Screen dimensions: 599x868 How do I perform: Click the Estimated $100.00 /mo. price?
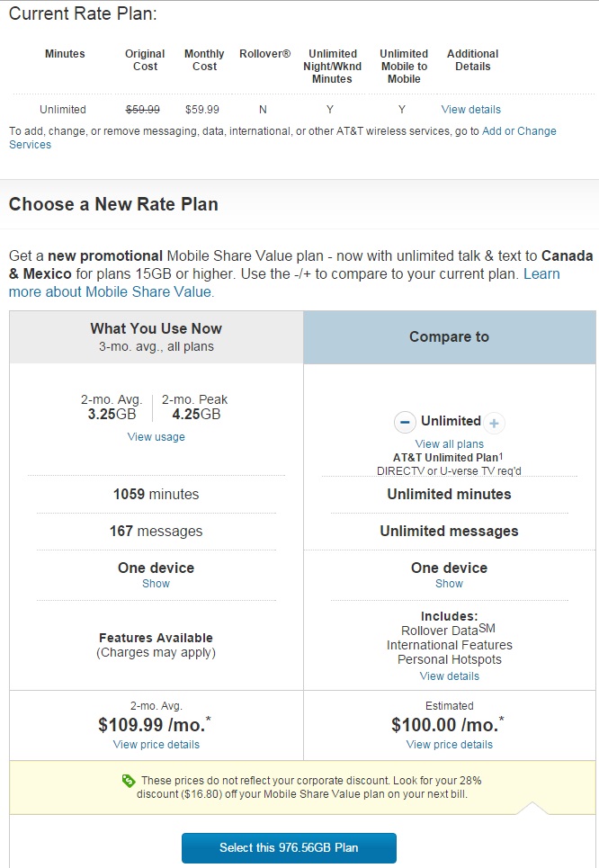point(447,725)
